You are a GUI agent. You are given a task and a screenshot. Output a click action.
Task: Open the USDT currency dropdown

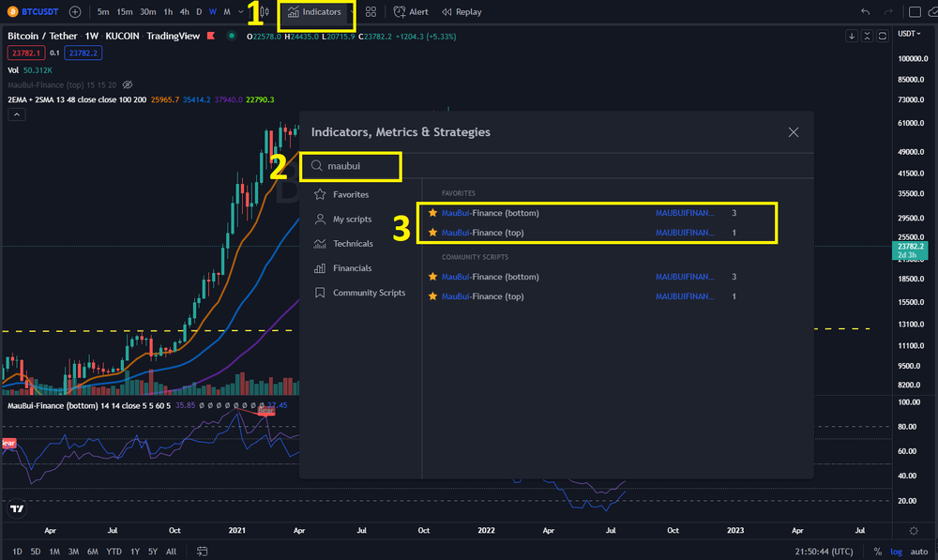907,33
